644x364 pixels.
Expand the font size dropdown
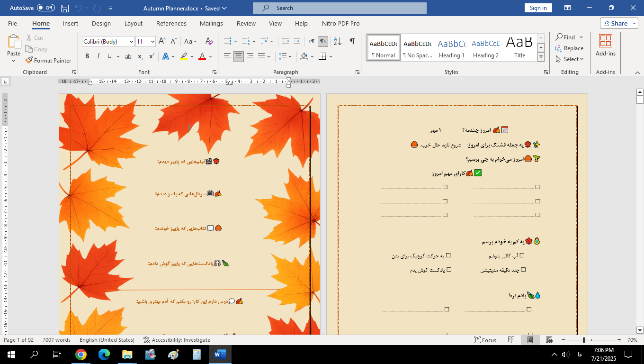point(152,42)
